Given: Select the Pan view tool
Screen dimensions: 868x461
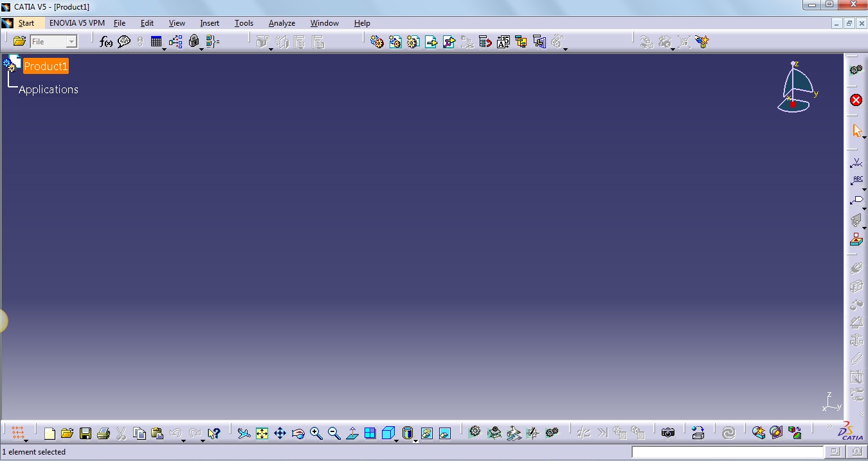Looking at the screenshot, I should tap(280, 433).
